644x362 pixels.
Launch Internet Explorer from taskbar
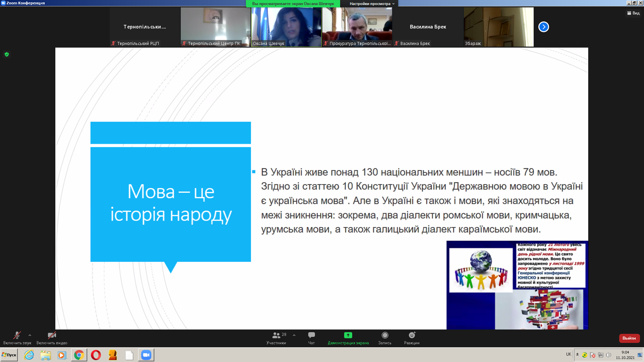29,355
